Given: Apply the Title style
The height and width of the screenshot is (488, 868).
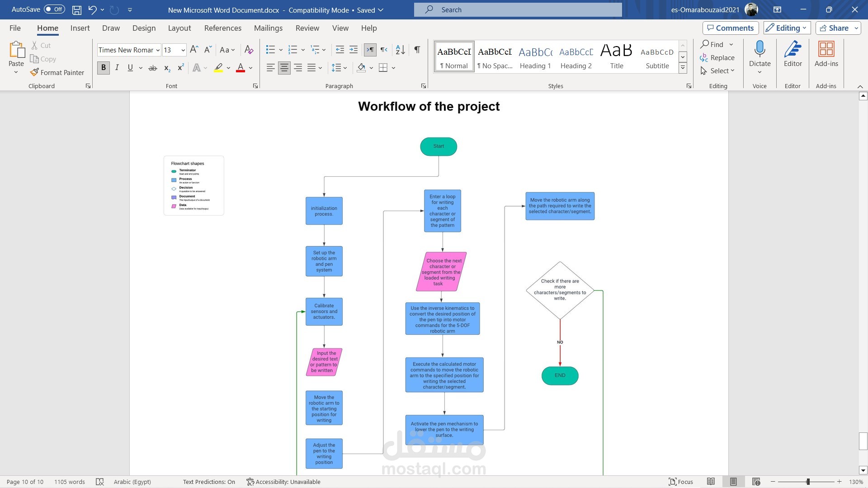Looking at the screenshot, I should [x=616, y=56].
